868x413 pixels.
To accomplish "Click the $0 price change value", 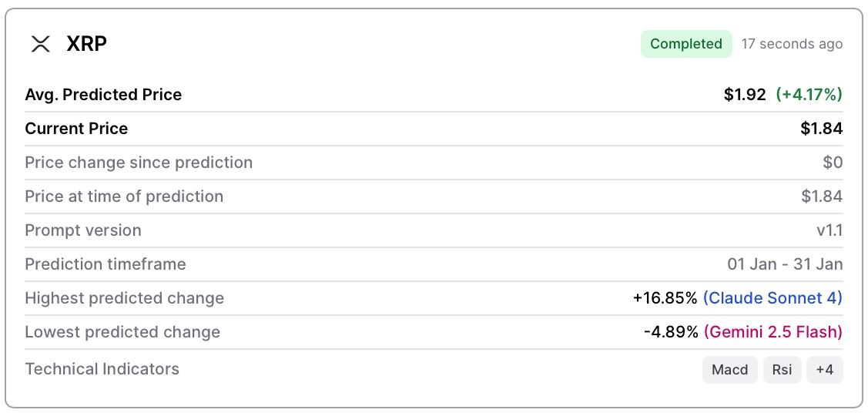I will click(x=833, y=163).
